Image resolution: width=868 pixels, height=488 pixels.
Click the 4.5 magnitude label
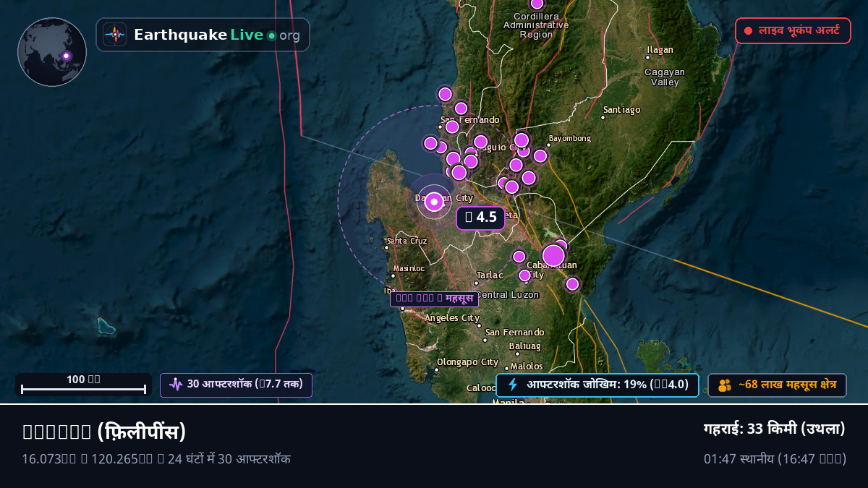480,218
